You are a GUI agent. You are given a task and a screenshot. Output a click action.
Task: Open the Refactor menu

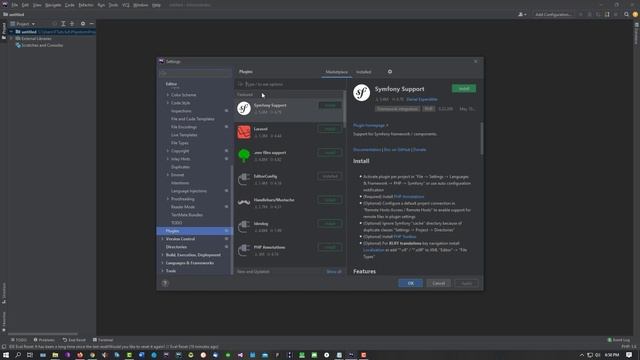tap(86, 5)
